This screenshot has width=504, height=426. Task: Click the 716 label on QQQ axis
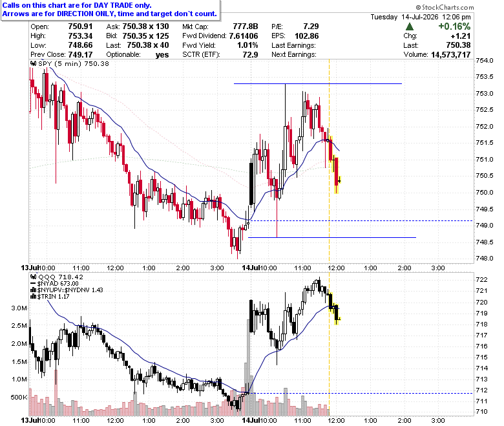pos(481,346)
